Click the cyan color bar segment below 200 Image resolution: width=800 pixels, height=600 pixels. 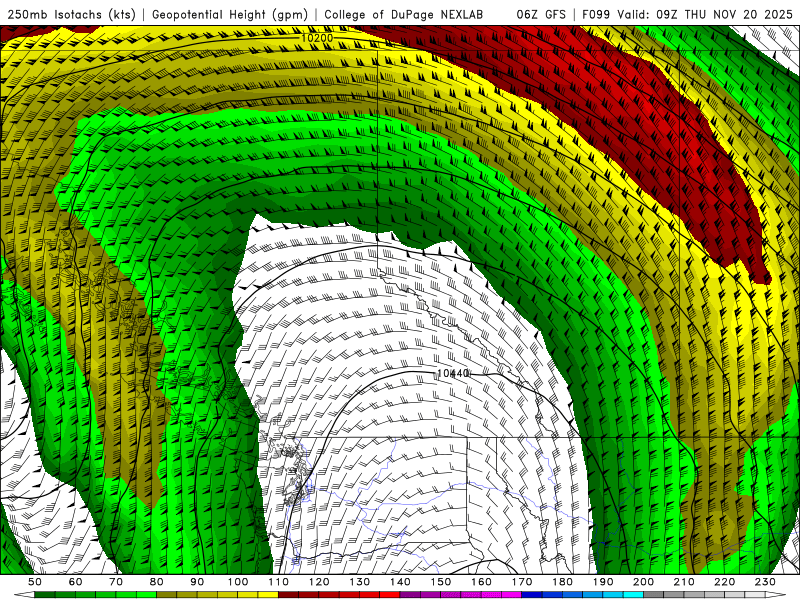tap(633, 595)
